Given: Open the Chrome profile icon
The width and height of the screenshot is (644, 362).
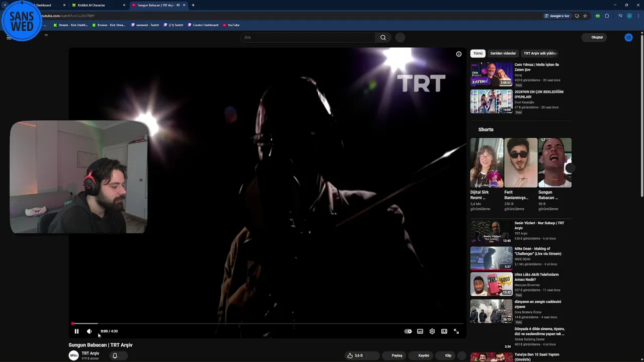Looking at the screenshot, I should pos(629,16).
